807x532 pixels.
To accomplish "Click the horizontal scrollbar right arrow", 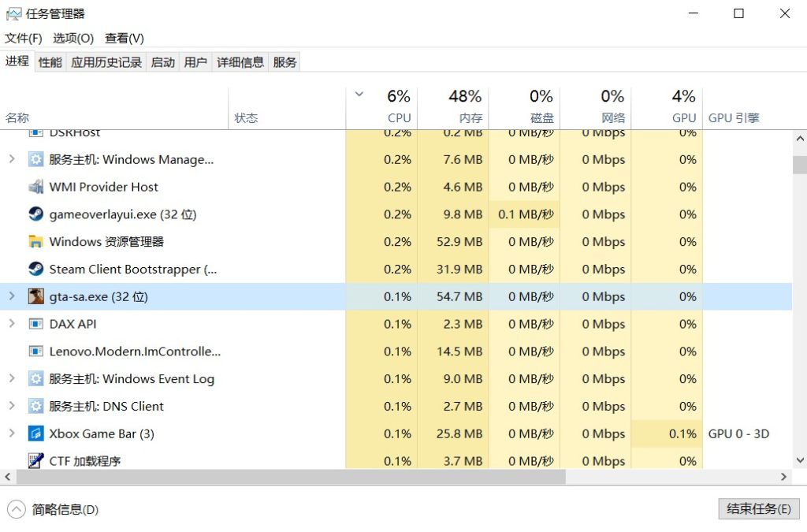I will tap(784, 477).
